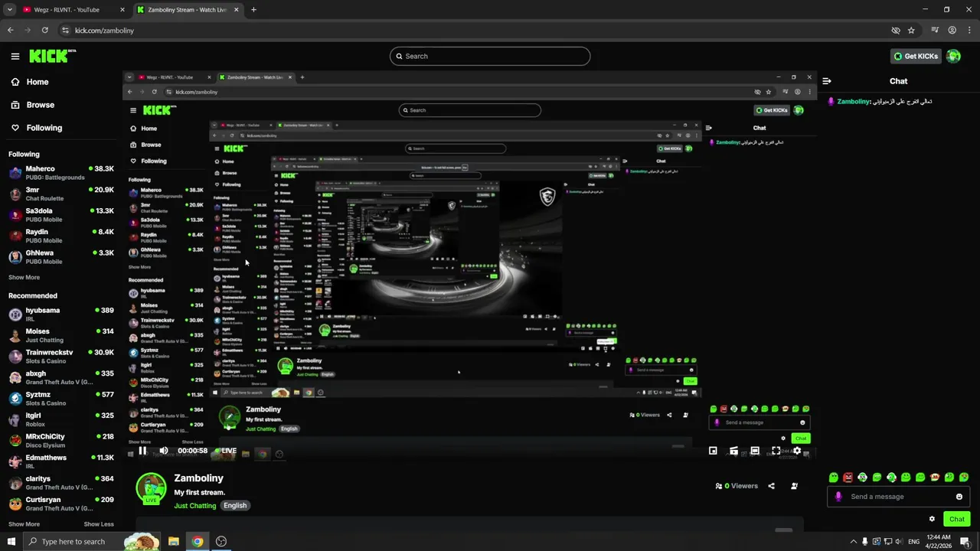The height and width of the screenshot is (551, 980).
Task: Insert the red angry emote above main message box
Action: [848, 478]
